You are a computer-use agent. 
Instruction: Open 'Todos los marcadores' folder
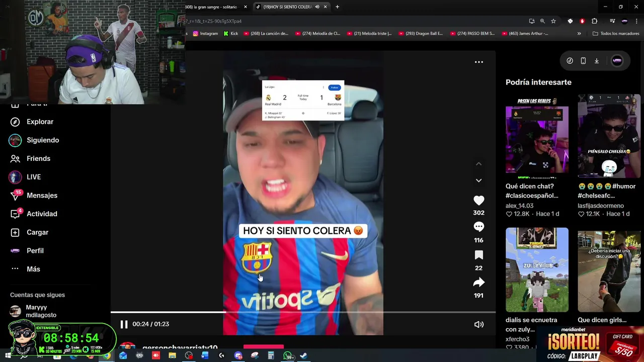point(616,34)
